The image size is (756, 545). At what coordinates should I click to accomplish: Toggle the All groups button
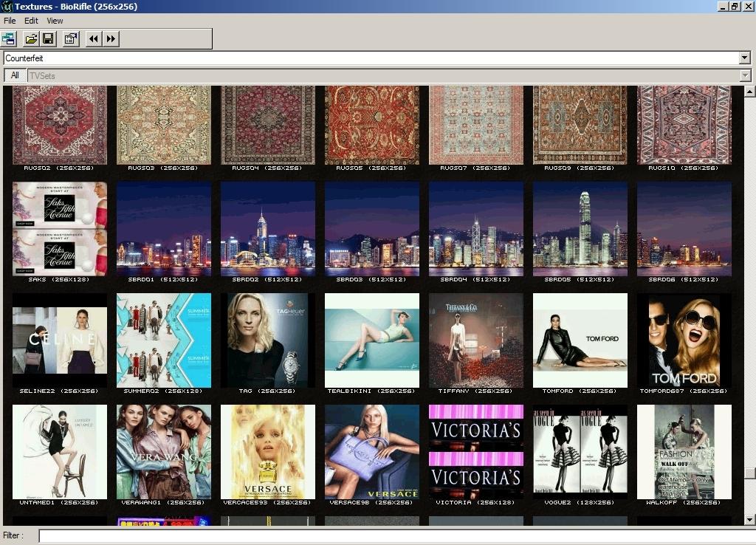(15, 75)
